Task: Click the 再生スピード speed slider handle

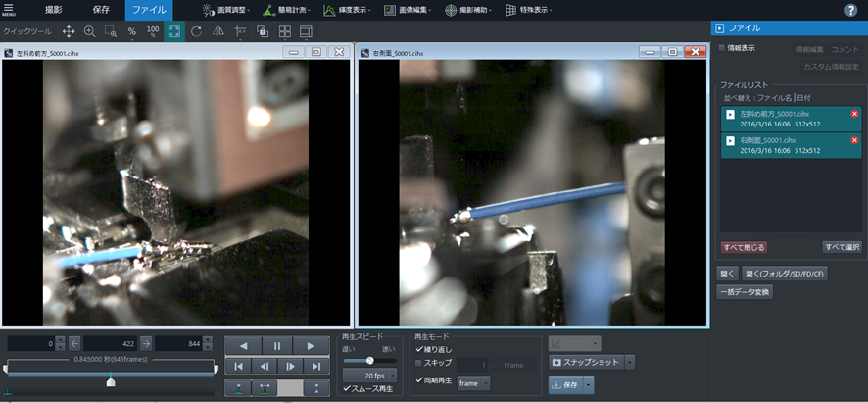Action: [x=369, y=360]
